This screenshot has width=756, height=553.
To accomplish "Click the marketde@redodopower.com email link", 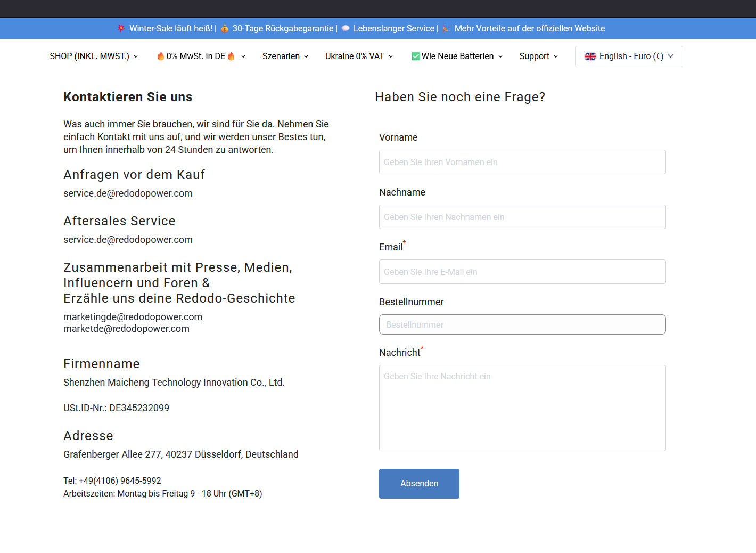I will coord(126,329).
